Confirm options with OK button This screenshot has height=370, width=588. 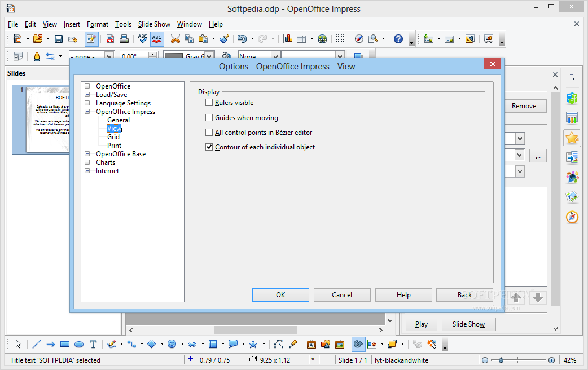pyautogui.click(x=280, y=295)
